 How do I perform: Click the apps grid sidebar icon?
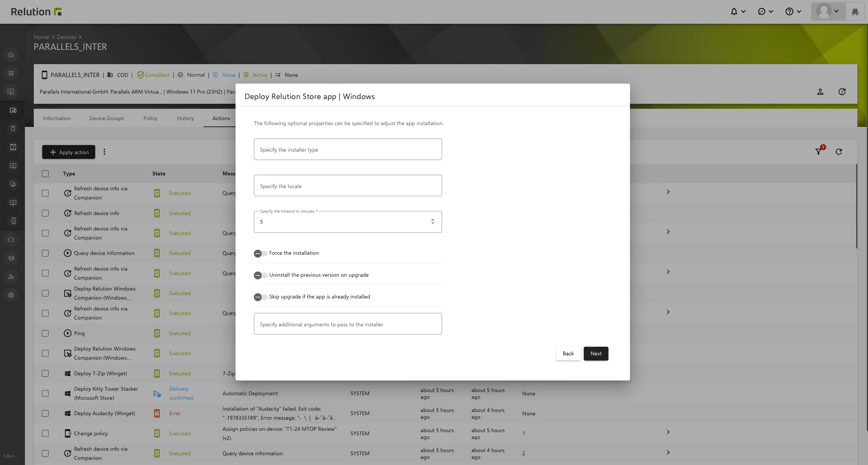click(x=11, y=73)
